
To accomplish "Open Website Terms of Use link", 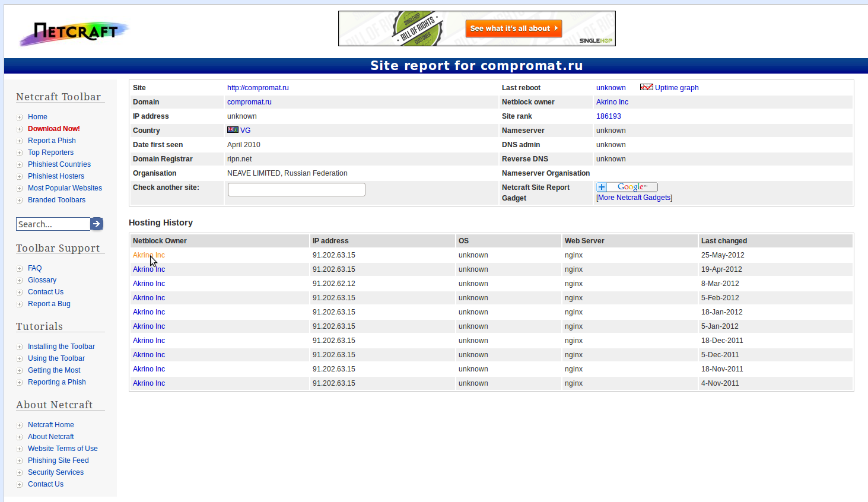I will tap(63, 449).
